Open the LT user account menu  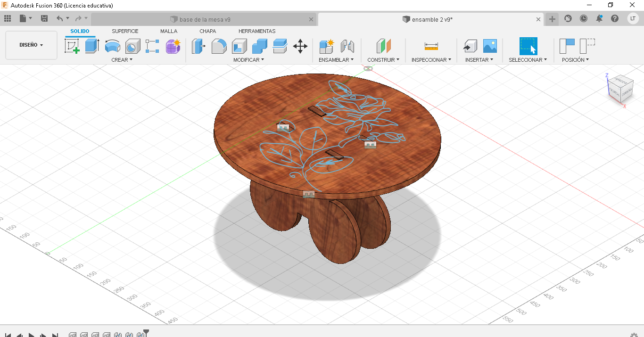pos(633,18)
